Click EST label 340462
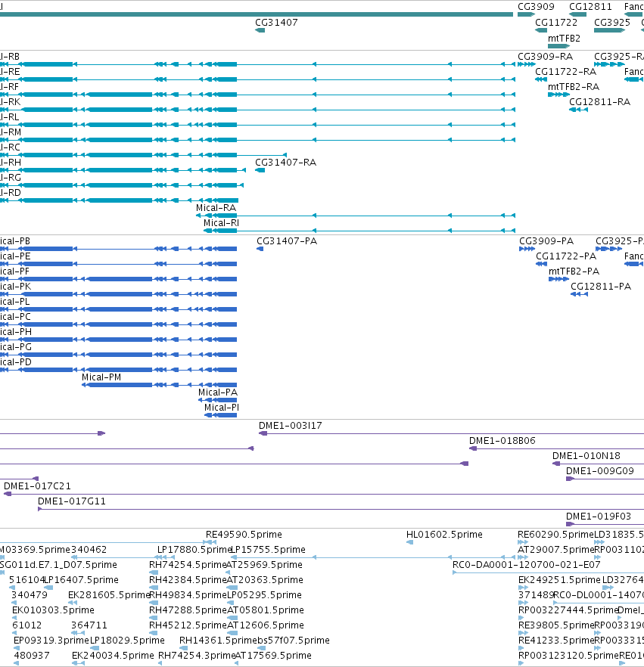This screenshot has width=644, height=667. pos(89,550)
